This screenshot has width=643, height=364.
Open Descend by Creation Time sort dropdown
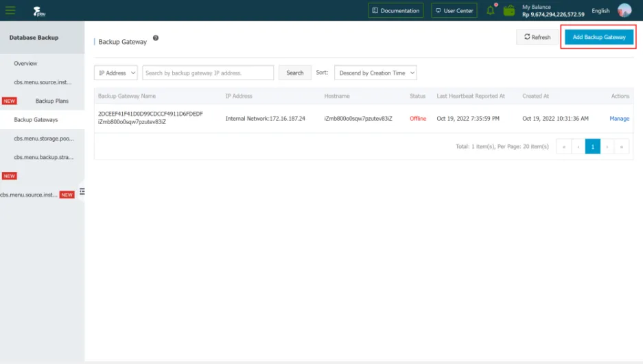[375, 73]
